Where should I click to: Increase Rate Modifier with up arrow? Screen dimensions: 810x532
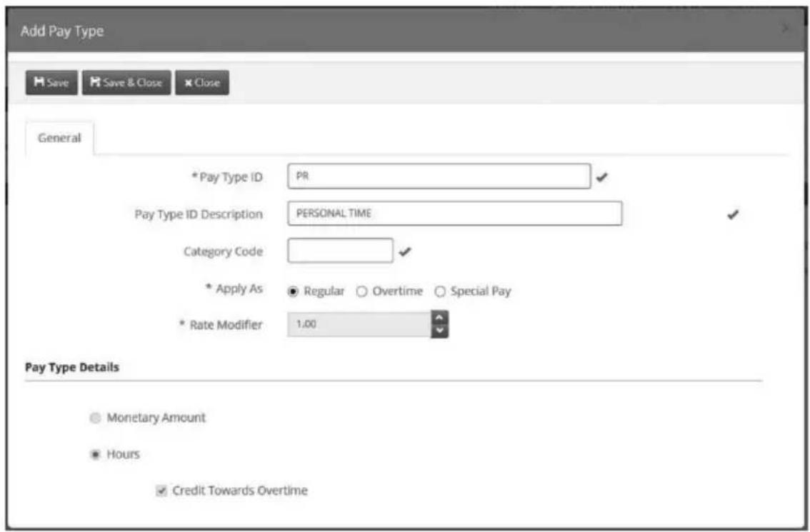point(439,318)
